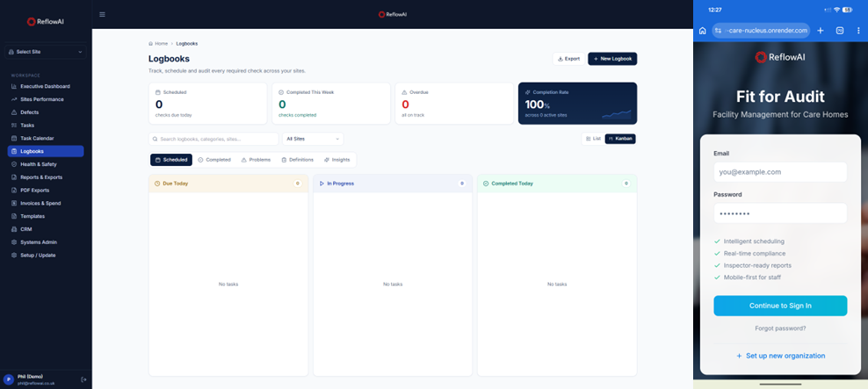
Task: Click the CRM icon in sidebar
Action: click(x=14, y=229)
